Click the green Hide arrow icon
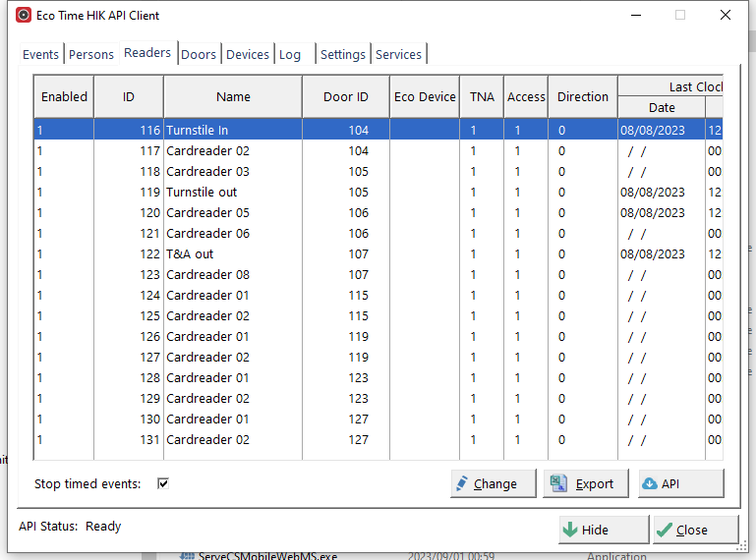The height and width of the screenshot is (560, 756). [x=570, y=530]
